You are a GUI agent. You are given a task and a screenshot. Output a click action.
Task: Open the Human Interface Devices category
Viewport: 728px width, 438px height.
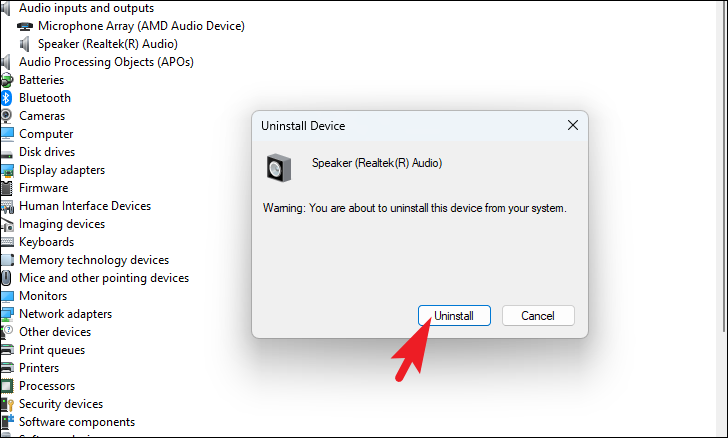coord(85,206)
